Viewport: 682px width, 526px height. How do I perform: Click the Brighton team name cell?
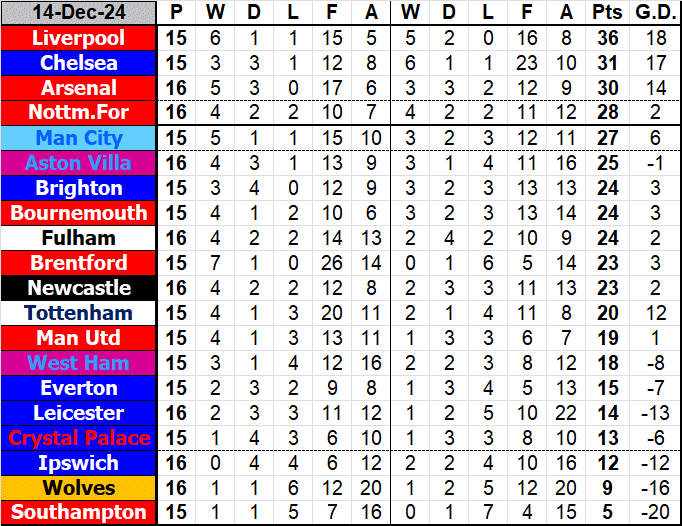tap(79, 188)
